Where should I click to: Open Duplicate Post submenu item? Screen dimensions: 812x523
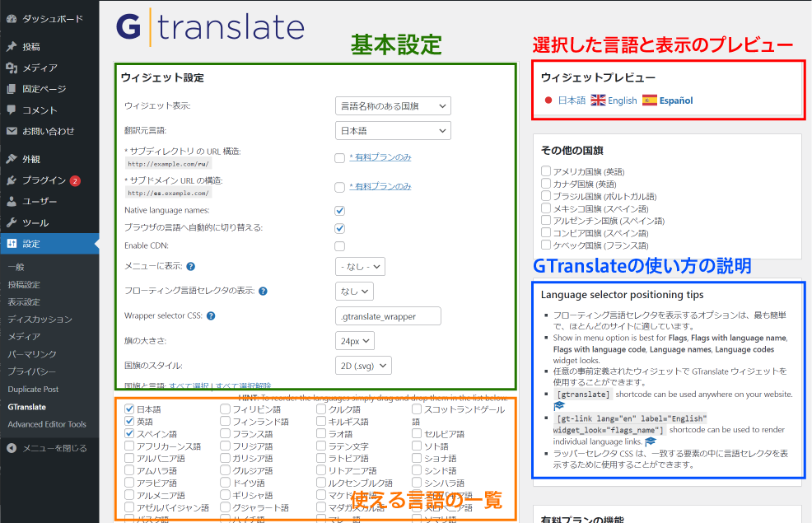coord(33,390)
